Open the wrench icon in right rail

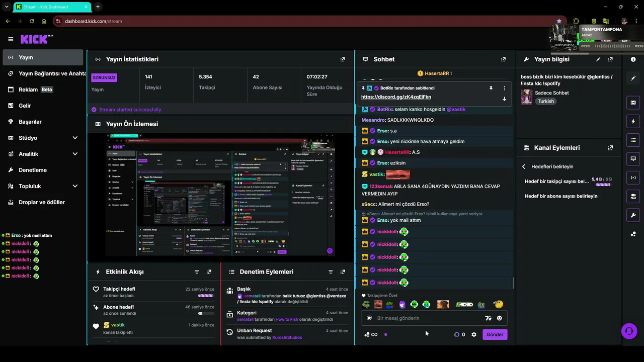[633, 215]
